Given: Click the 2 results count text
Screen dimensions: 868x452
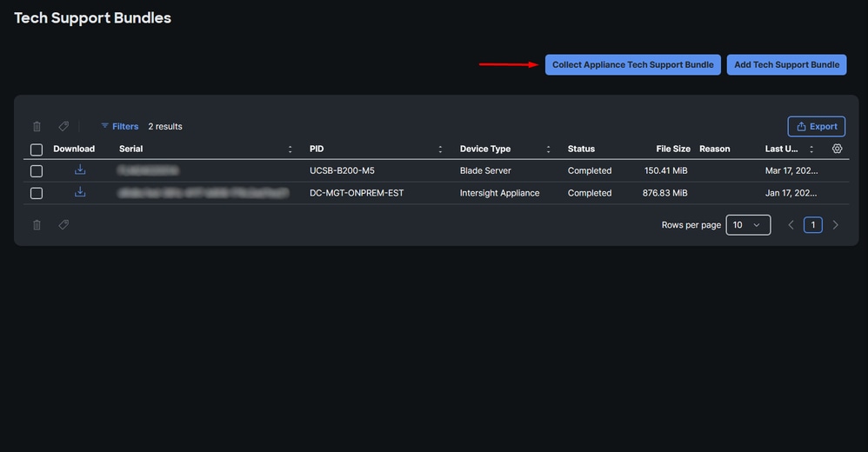Looking at the screenshot, I should pyautogui.click(x=165, y=126).
